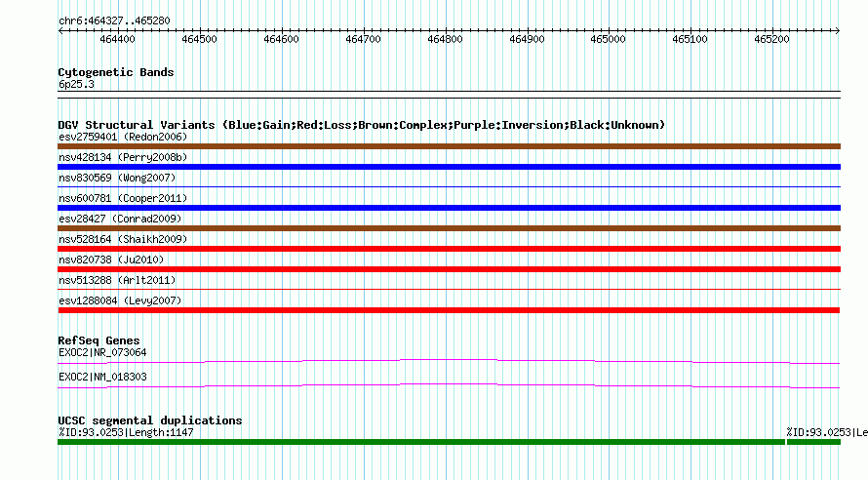The width and height of the screenshot is (868, 480).
Task: Click the chr6:464327..465280 coordinate label
Action: coord(114,21)
